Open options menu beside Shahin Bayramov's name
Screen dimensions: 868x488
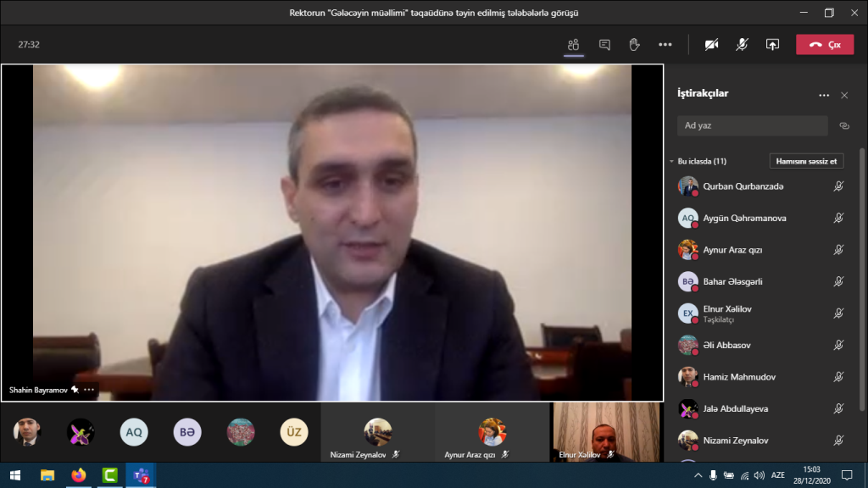click(89, 390)
